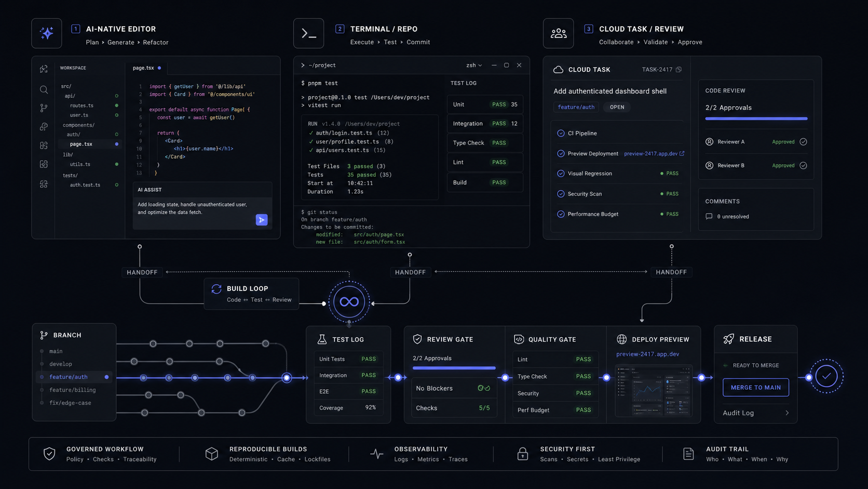
Task: Click the Security First lock icon
Action: [x=523, y=454]
